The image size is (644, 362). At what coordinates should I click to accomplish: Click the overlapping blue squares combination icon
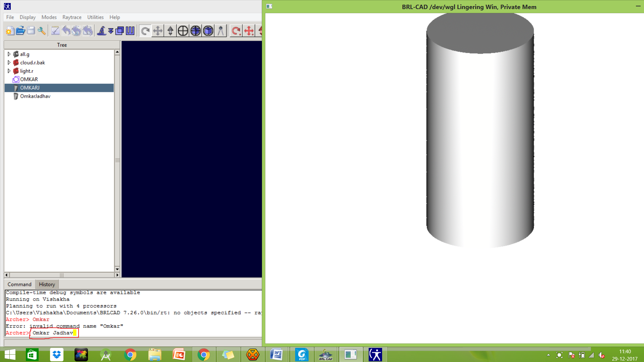tap(120, 31)
